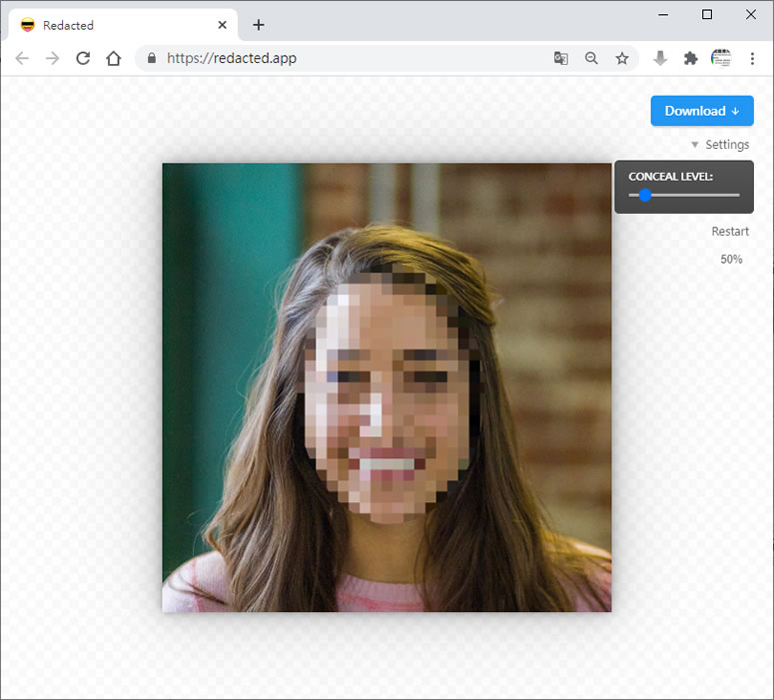The width and height of the screenshot is (774, 700).
Task: Open a new browser tab
Action: 259,25
